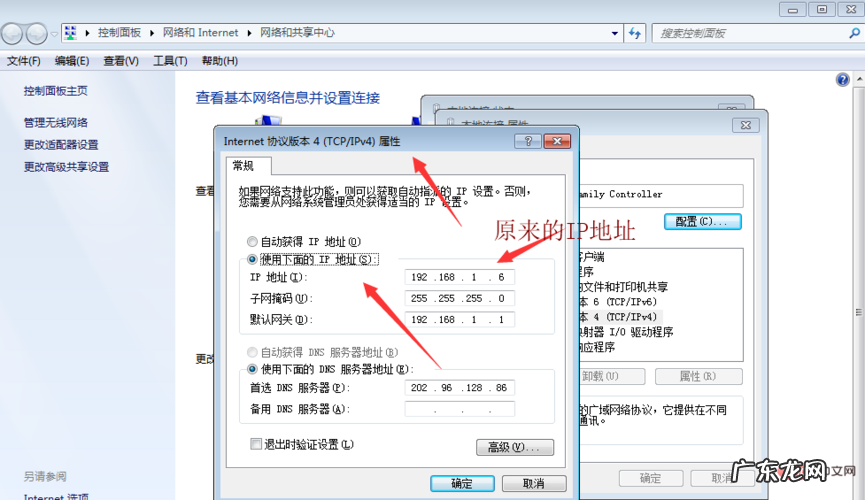Close the local connection properties window behind
Viewport: 865px width, 500px height.
pyautogui.click(x=746, y=125)
